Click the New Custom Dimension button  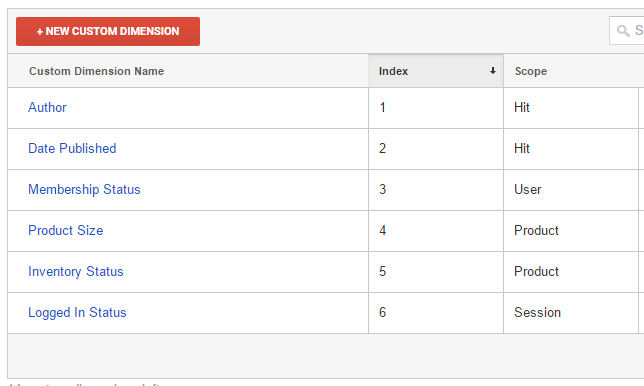pyautogui.click(x=108, y=31)
